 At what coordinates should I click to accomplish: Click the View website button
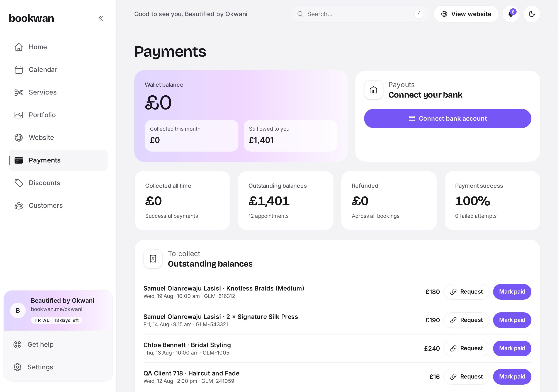click(466, 14)
